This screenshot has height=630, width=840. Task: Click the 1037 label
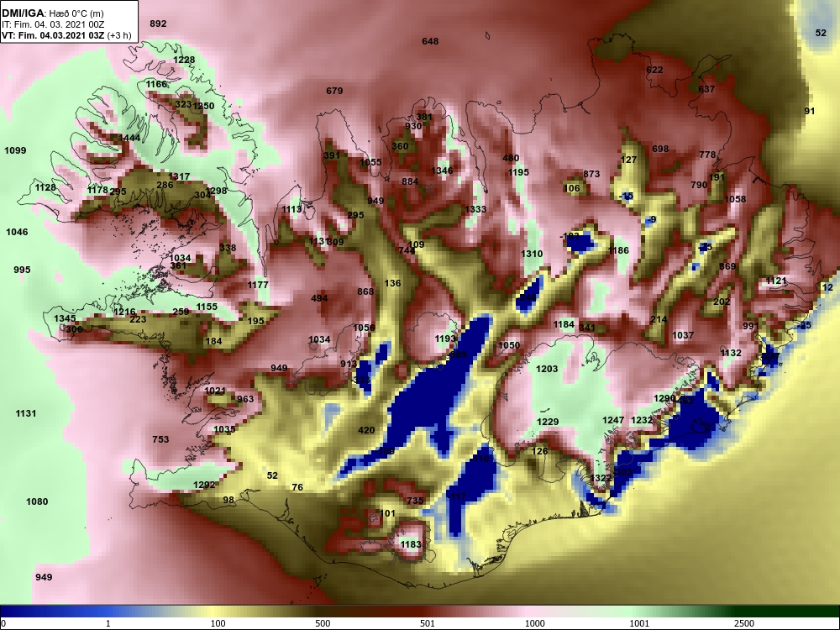[x=683, y=335]
